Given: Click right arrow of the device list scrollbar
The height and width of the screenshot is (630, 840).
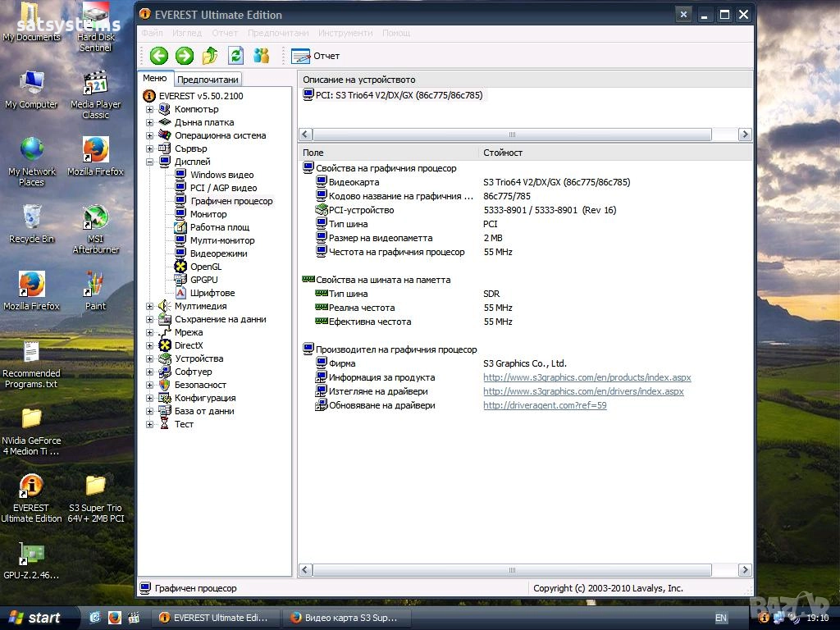Looking at the screenshot, I should (x=745, y=135).
